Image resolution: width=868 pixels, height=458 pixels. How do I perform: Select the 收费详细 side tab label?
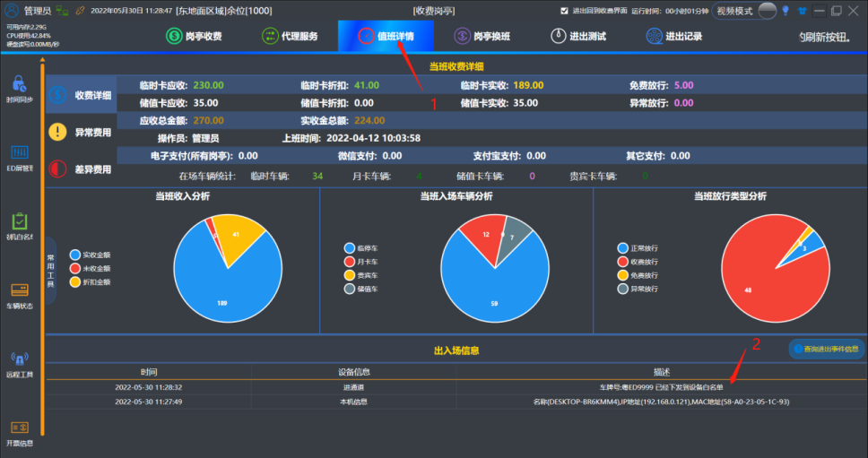[x=93, y=95]
